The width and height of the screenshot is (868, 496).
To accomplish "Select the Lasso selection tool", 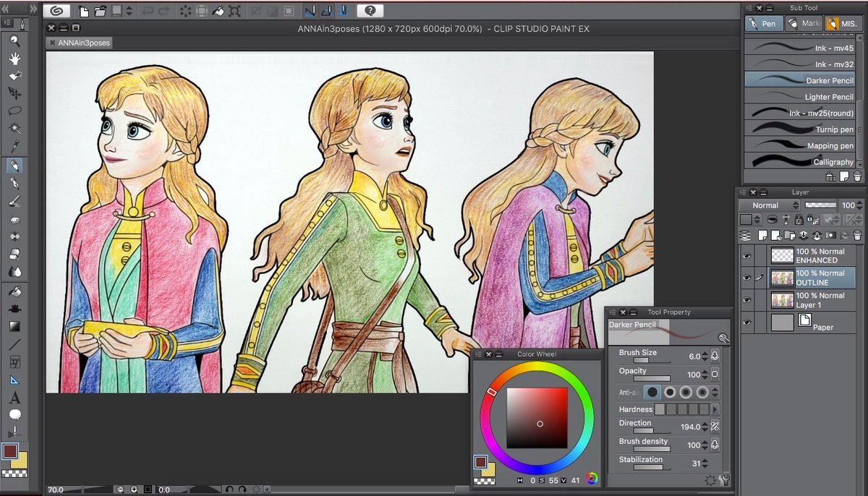I will (14, 111).
